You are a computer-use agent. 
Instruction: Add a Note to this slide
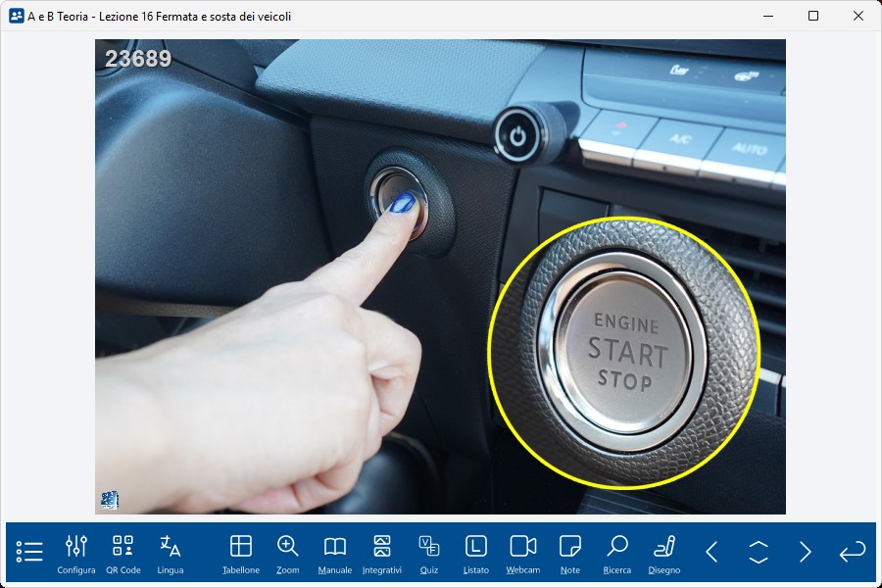pyautogui.click(x=570, y=554)
